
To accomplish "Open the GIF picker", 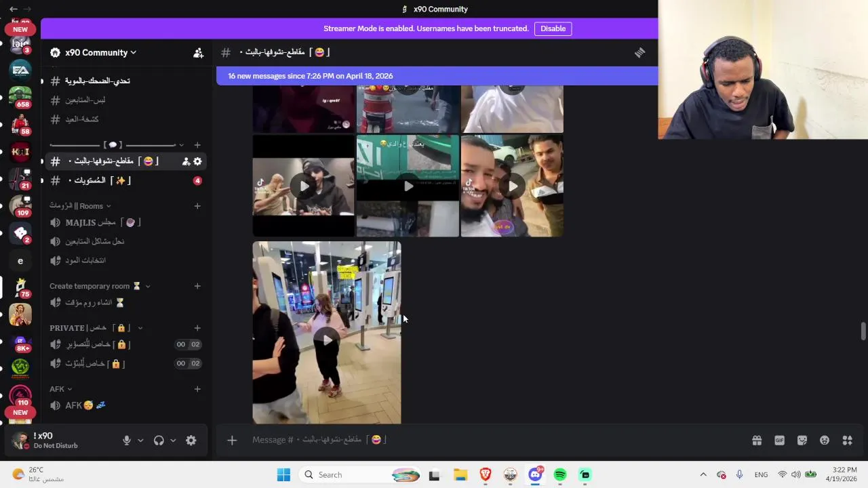I will click(779, 441).
